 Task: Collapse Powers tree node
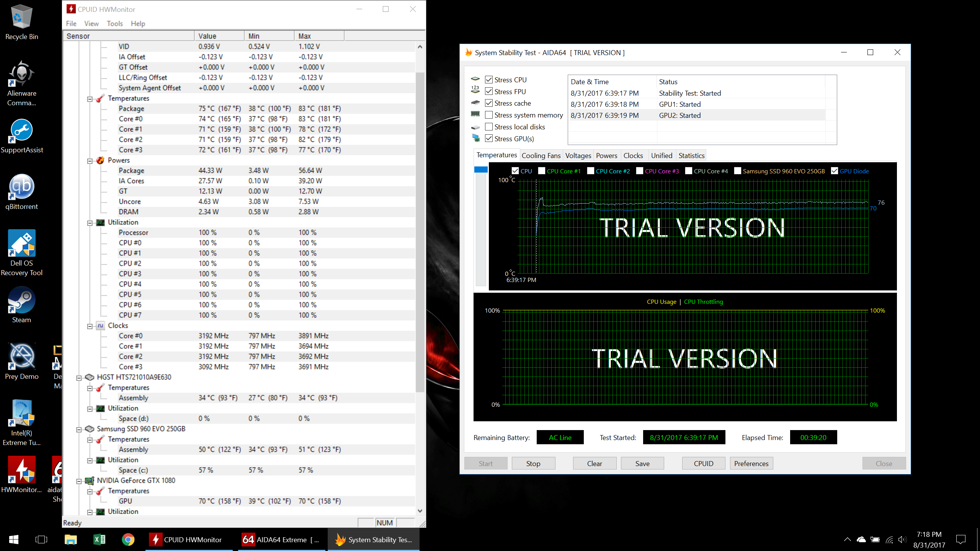click(x=90, y=161)
